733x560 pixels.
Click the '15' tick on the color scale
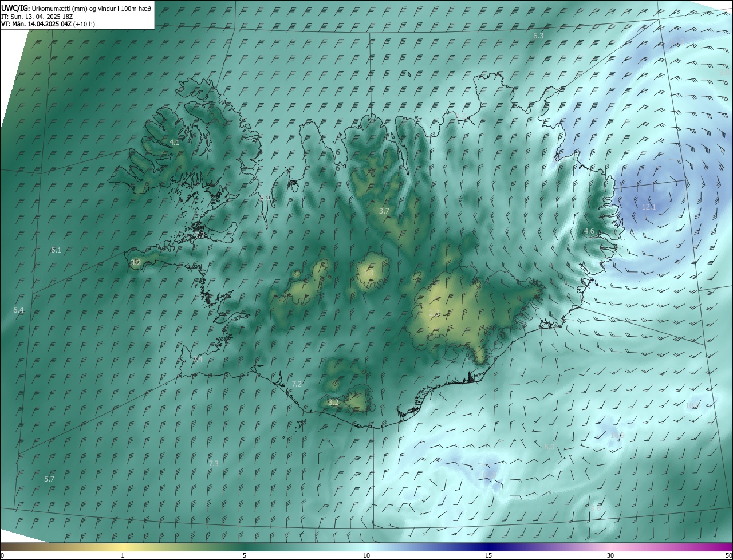(488, 555)
